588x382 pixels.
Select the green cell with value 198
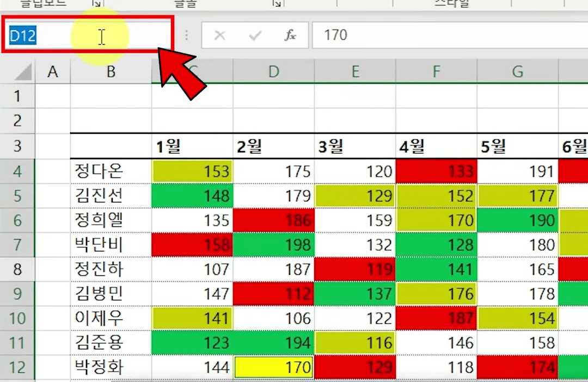point(274,245)
